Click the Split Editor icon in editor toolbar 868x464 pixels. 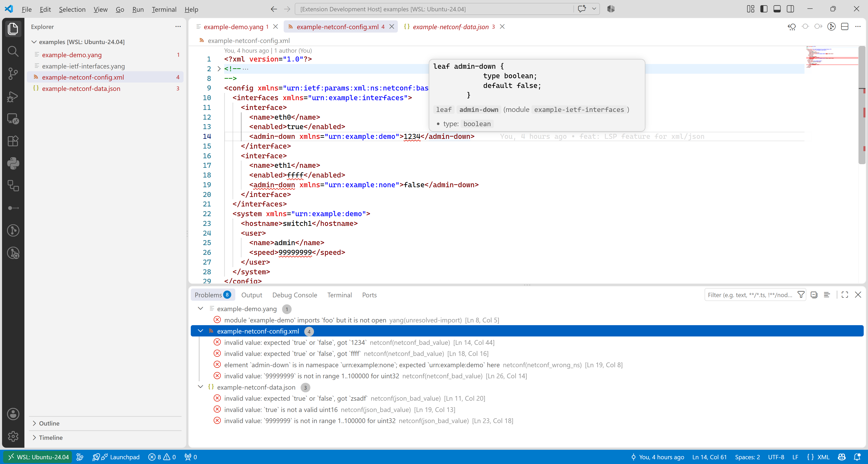844,27
